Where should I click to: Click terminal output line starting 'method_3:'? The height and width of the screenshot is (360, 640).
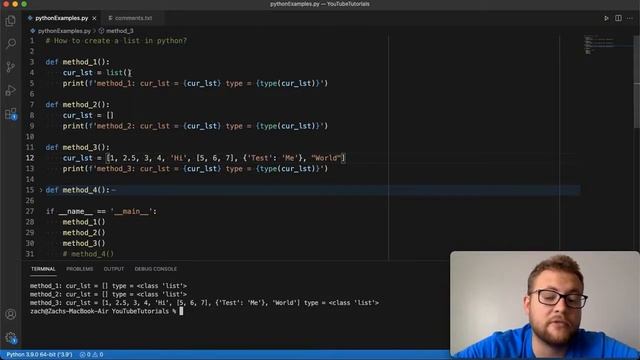[204, 303]
